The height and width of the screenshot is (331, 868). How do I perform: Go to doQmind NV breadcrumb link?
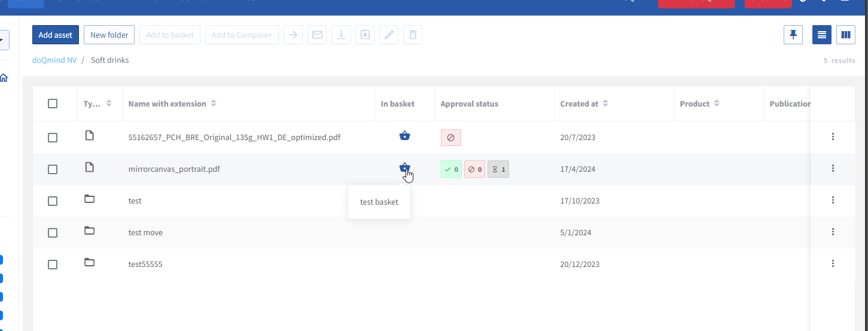[x=54, y=60]
